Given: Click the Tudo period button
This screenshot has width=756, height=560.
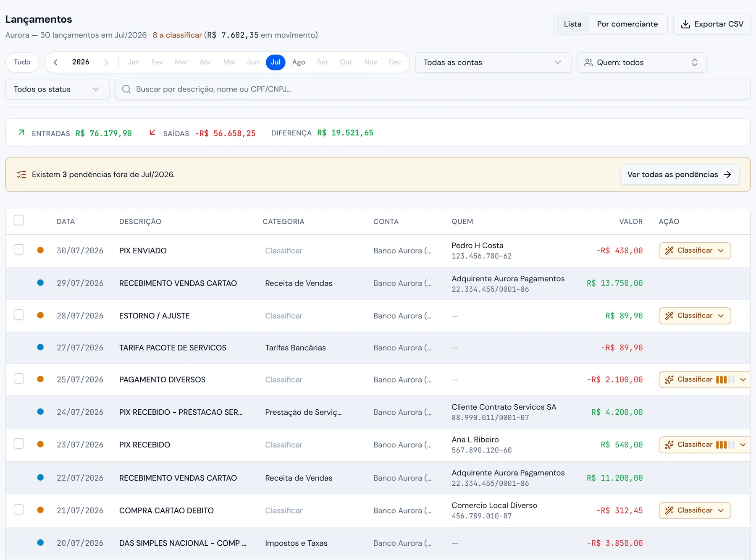Looking at the screenshot, I should pos(22,62).
